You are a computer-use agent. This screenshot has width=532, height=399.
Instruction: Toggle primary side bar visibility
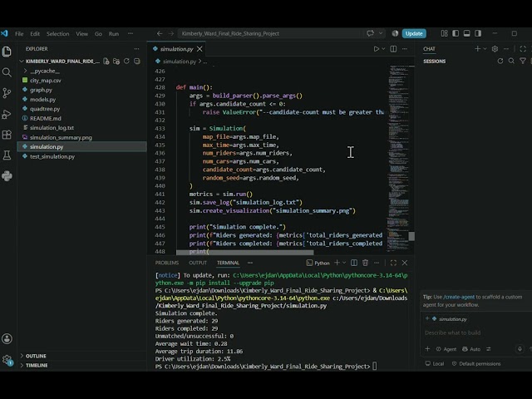pyautogui.click(x=456, y=33)
